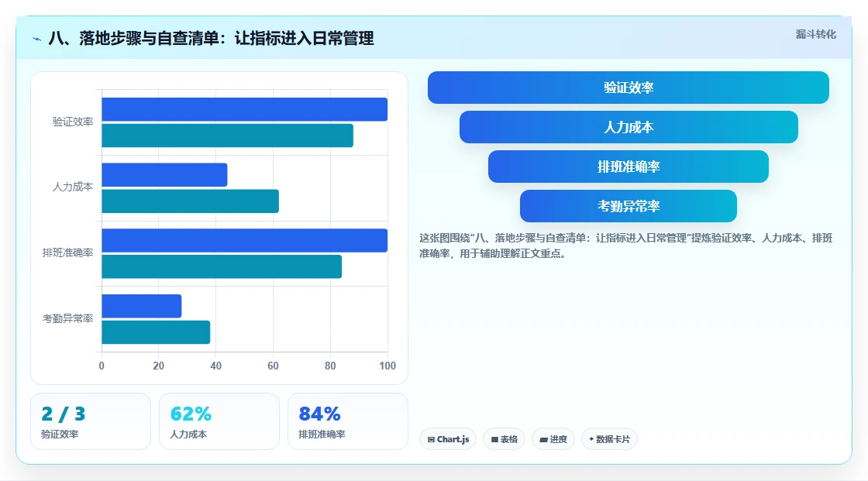This screenshot has width=868, height=481.
Task: Click the small icon before the slide title
Action: [x=37, y=39]
